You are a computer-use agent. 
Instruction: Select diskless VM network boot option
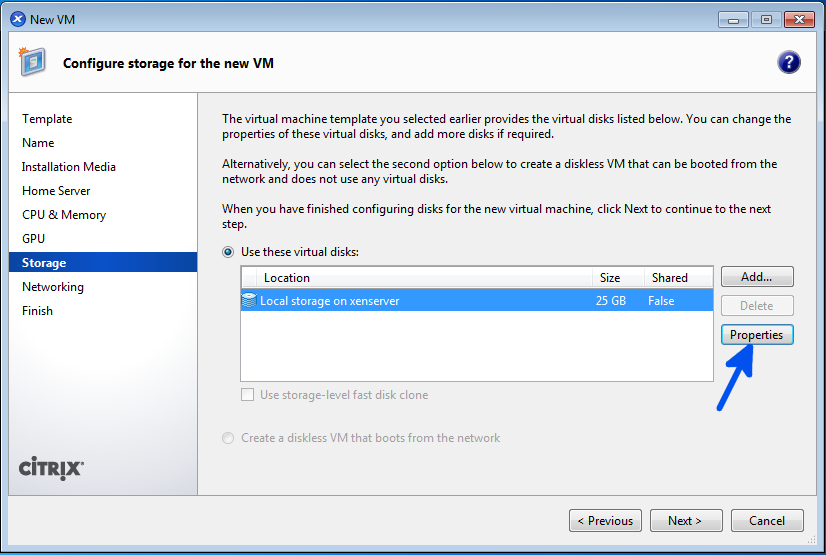pos(228,438)
